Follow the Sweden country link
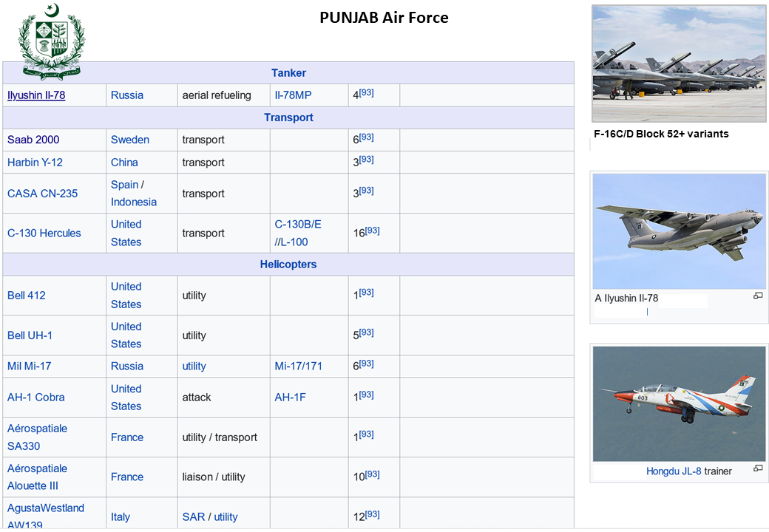Image resolution: width=769 pixels, height=532 pixels. tap(130, 140)
